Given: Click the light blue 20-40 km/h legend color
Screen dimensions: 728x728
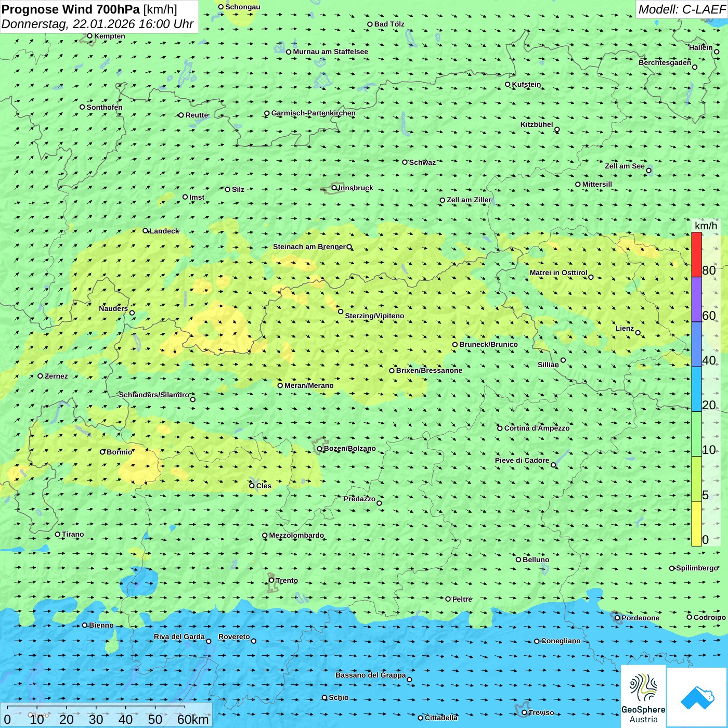Looking at the screenshot, I should coord(696,389).
